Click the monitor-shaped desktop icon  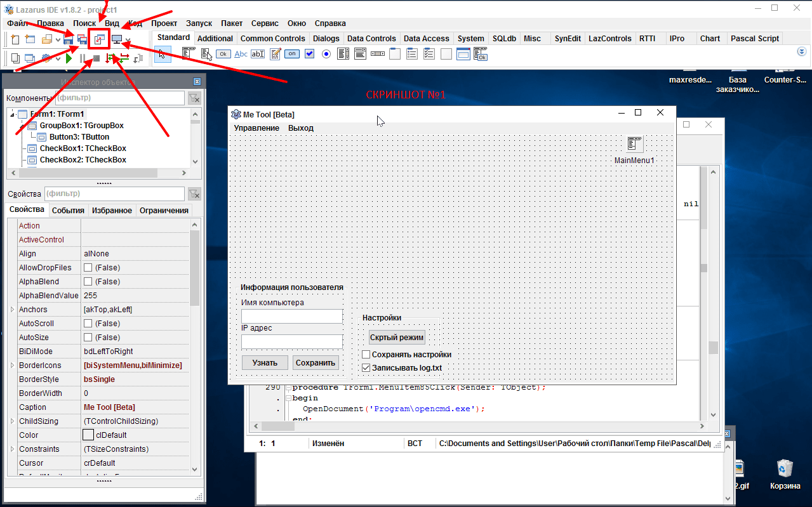click(x=117, y=39)
